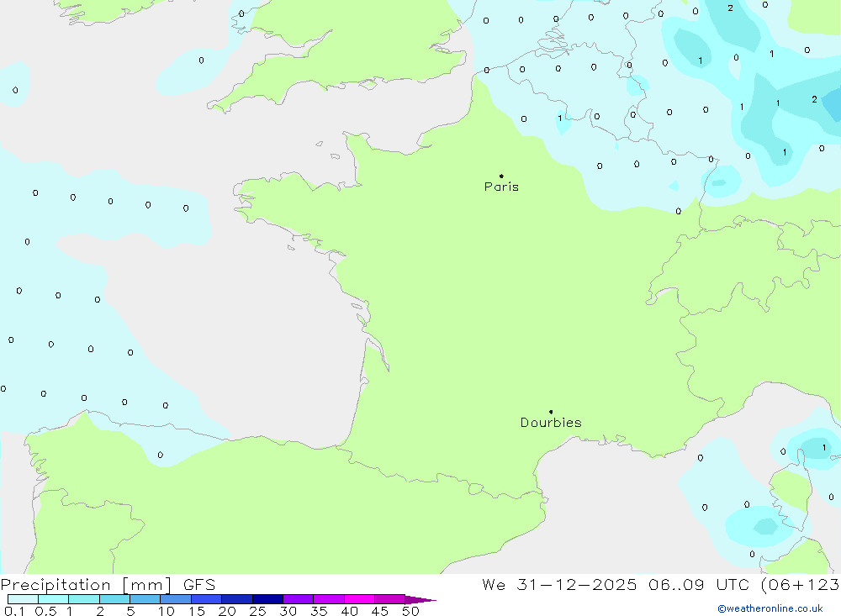Viewport: 841px width, 616px height.
Task: Select the Dourbies map label
Action: (x=551, y=423)
